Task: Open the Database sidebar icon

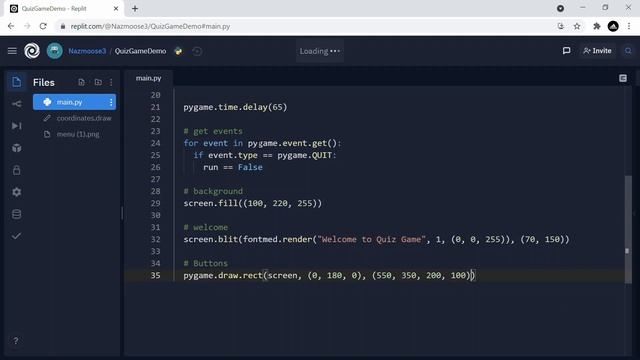Action: point(16,214)
